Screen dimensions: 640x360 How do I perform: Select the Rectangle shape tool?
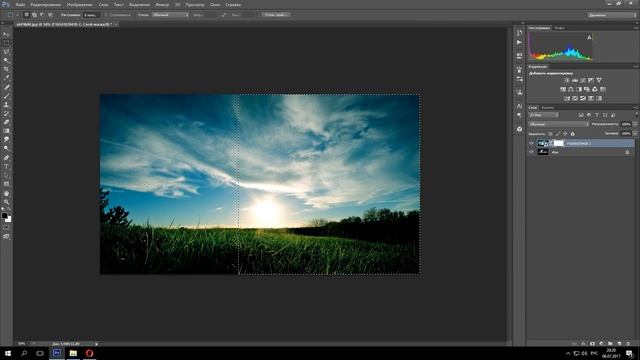(6, 184)
